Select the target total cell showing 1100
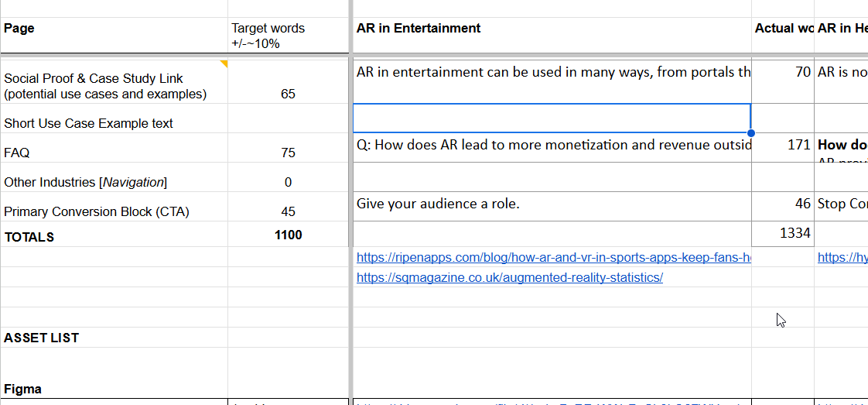 pyautogui.click(x=288, y=235)
